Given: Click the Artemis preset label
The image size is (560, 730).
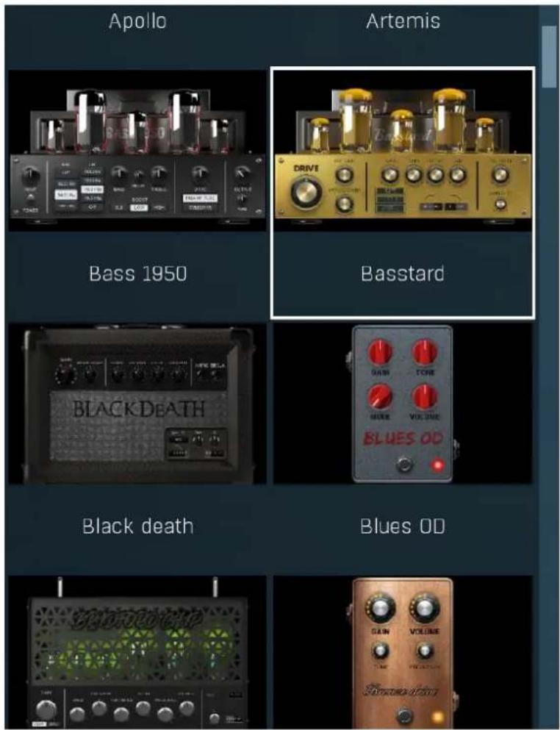Looking at the screenshot, I should 403,21.
